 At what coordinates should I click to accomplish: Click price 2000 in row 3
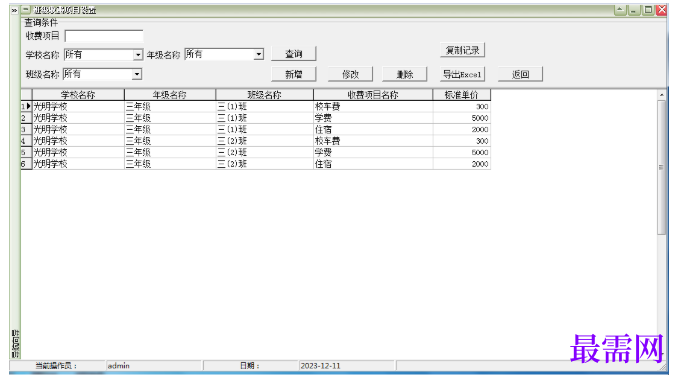click(x=461, y=129)
